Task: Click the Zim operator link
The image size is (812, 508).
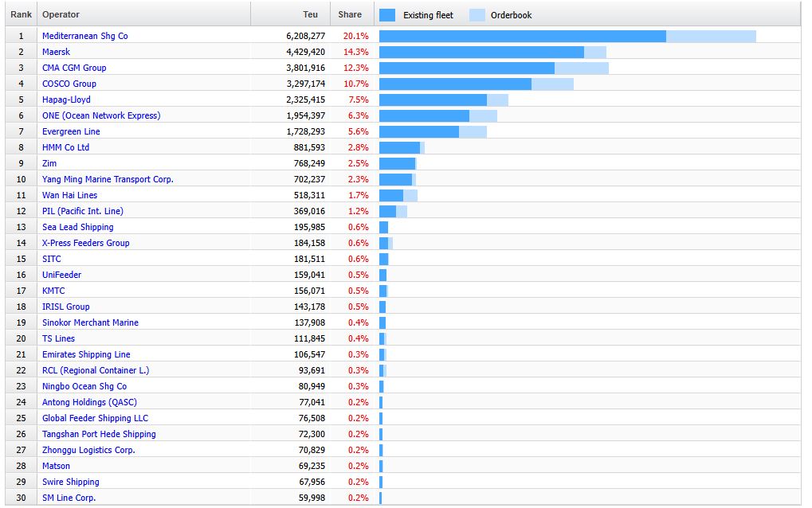Action: [49, 163]
